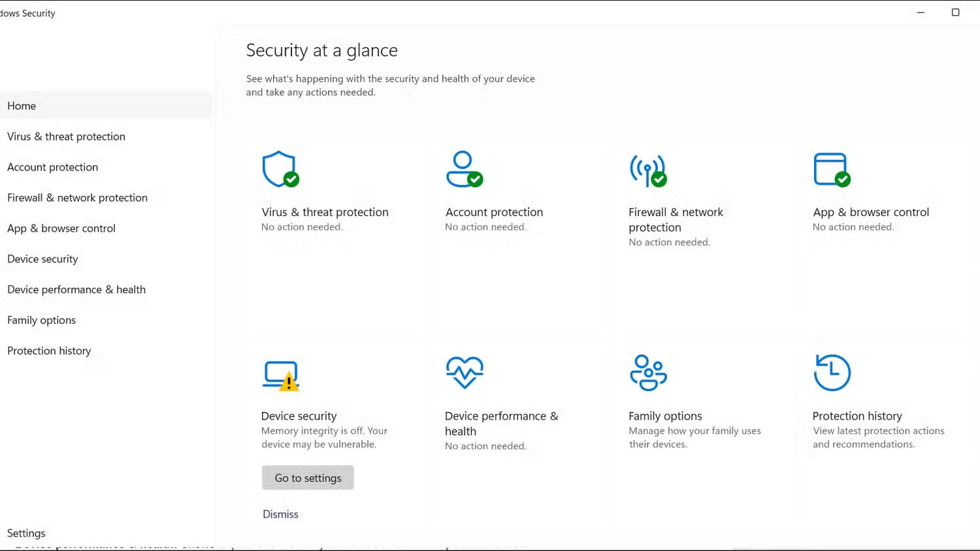Click the Protection history card title
The image size is (980, 551).
coord(857,416)
